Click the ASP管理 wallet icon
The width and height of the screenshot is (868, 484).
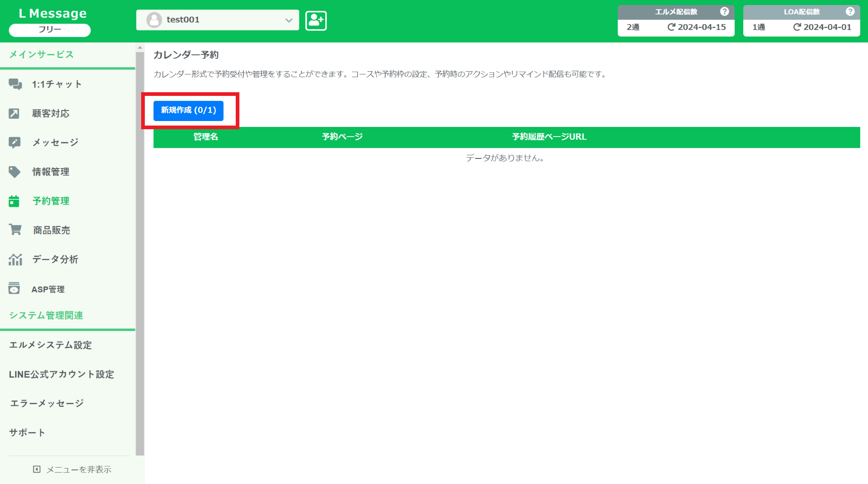point(14,288)
